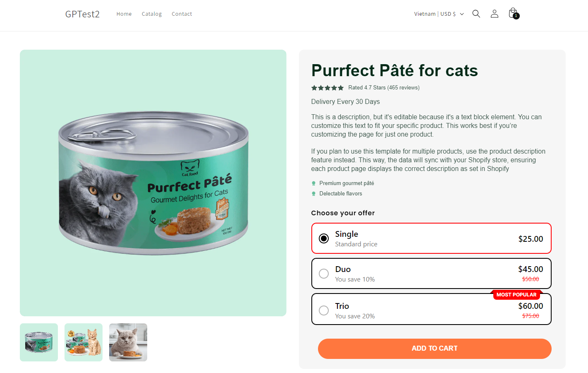This screenshot has height=373, width=588.
Task: Select the Duo offer radio button
Action: click(324, 274)
